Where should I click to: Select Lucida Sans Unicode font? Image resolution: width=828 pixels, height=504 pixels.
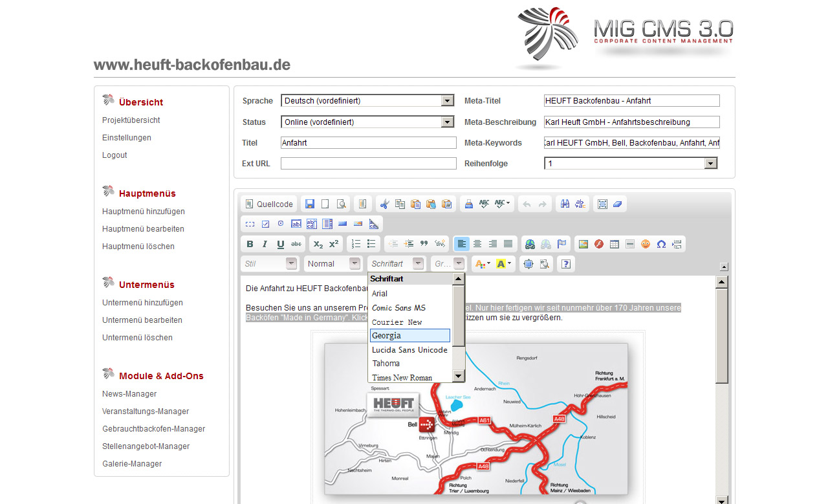(x=410, y=350)
